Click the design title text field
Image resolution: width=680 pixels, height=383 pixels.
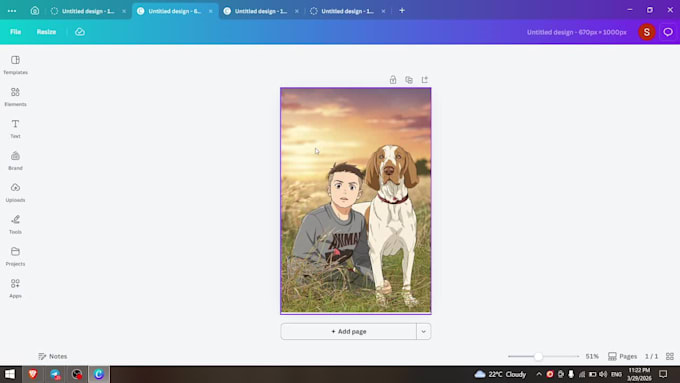(x=576, y=32)
